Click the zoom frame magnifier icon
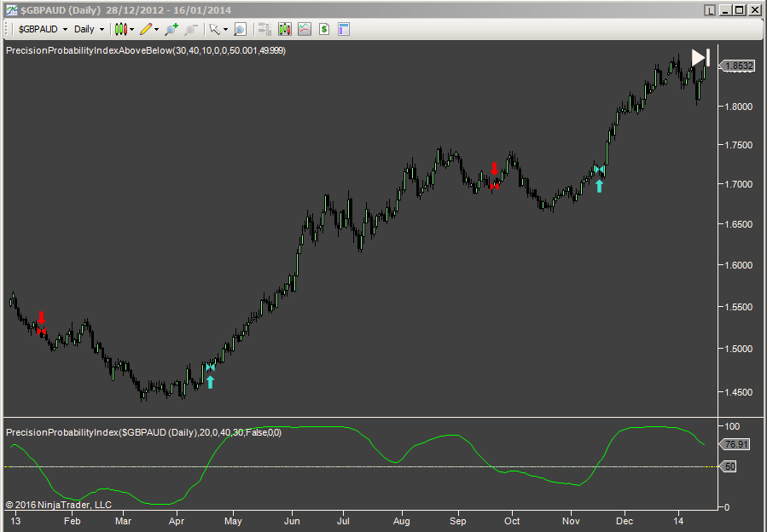This screenshot has height=532, width=767. point(240,29)
